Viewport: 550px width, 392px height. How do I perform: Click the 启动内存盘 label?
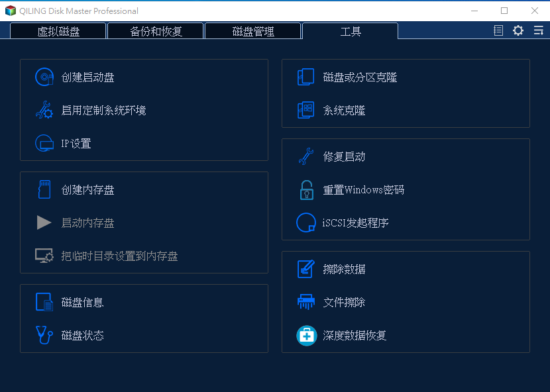click(x=87, y=222)
